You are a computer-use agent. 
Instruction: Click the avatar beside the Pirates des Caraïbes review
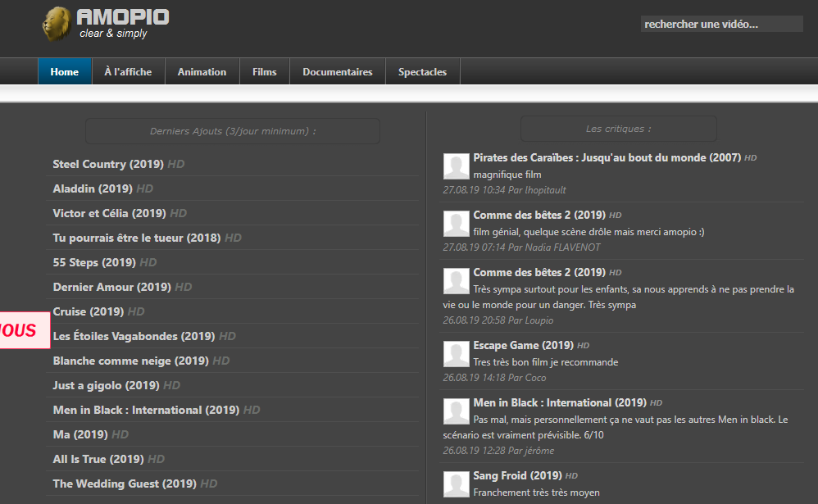[457, 166]
